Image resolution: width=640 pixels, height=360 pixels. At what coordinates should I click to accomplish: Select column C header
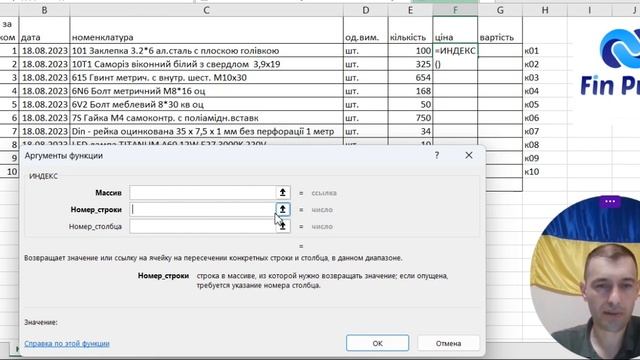pos(206,11)
